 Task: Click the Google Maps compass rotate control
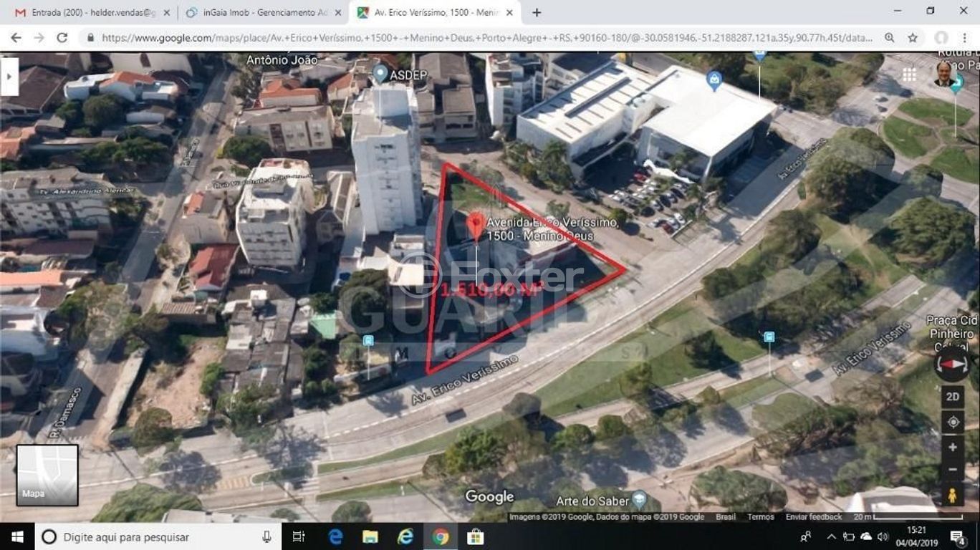coord(953,364)
